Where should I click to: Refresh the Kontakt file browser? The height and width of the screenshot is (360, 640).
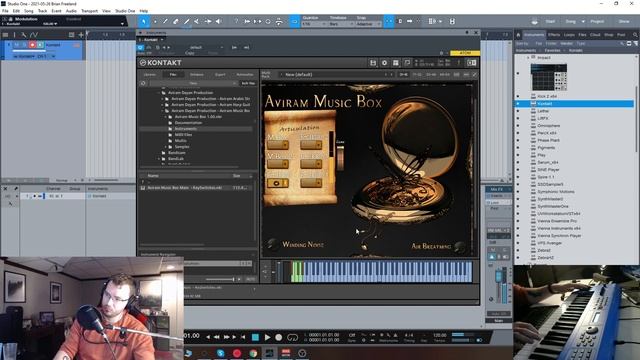pos(143,83)
